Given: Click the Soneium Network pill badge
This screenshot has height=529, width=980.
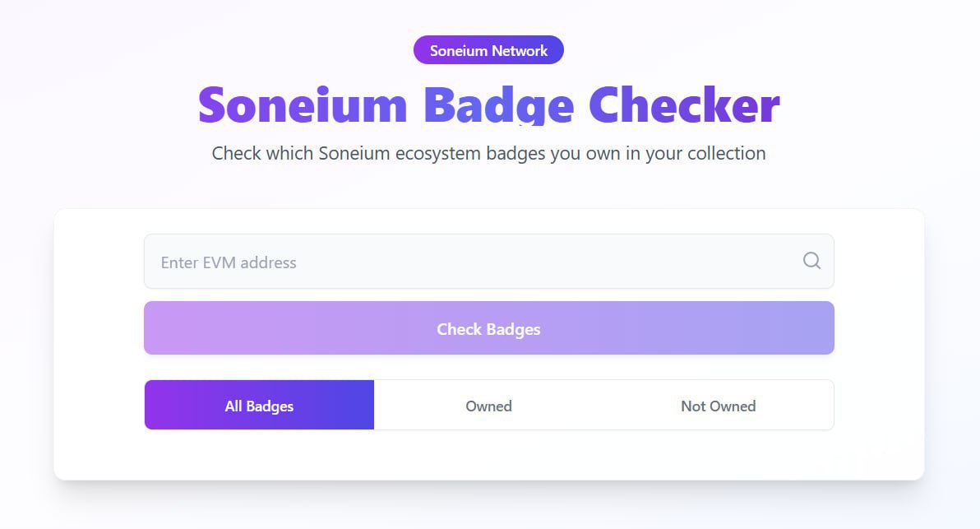Looking at the screenshot, I should tap(488, 50).
